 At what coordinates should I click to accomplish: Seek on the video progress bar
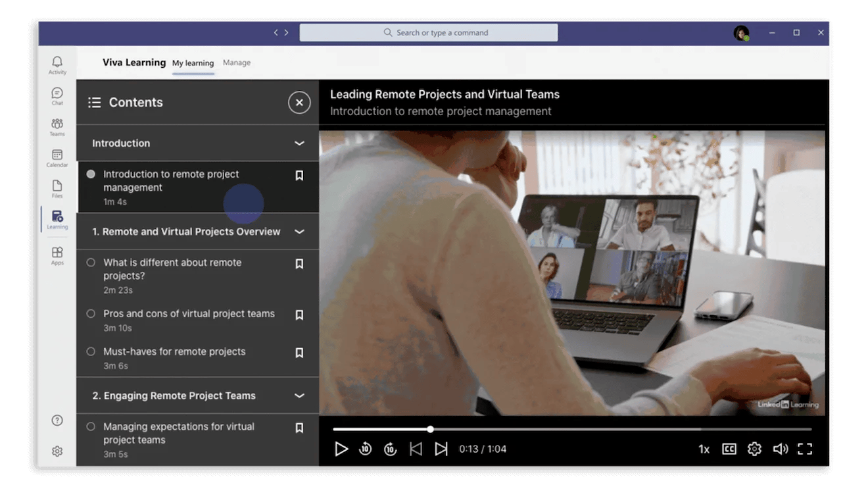572,429
